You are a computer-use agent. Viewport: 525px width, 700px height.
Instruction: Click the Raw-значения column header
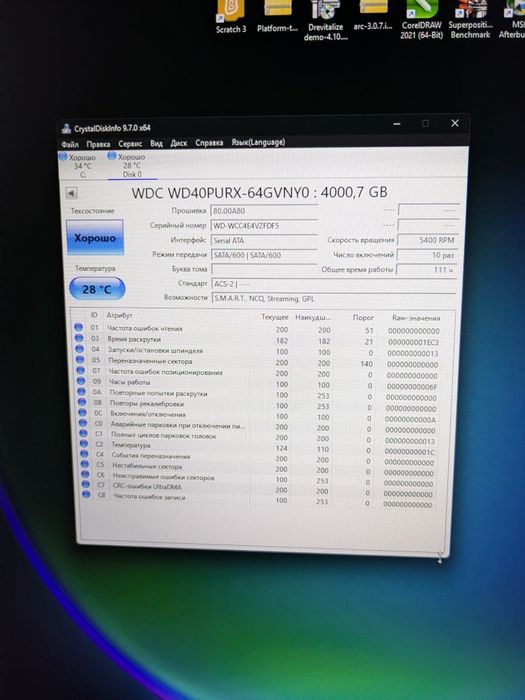[416, 318]
